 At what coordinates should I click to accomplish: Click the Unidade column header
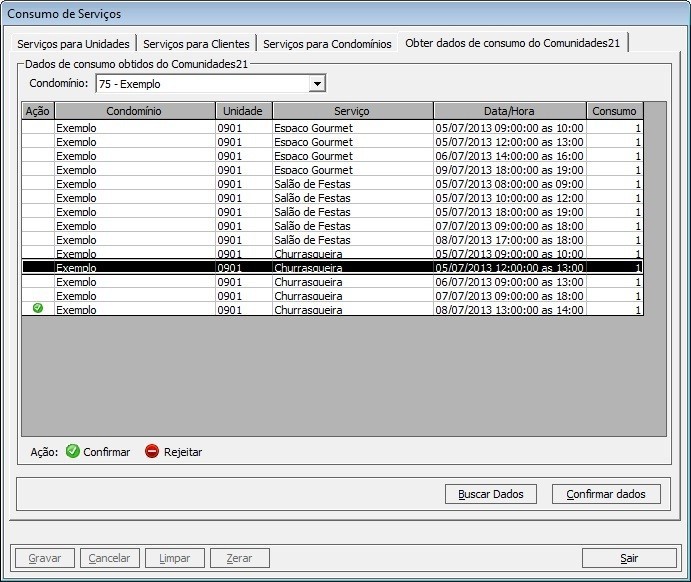click(243, 111)
